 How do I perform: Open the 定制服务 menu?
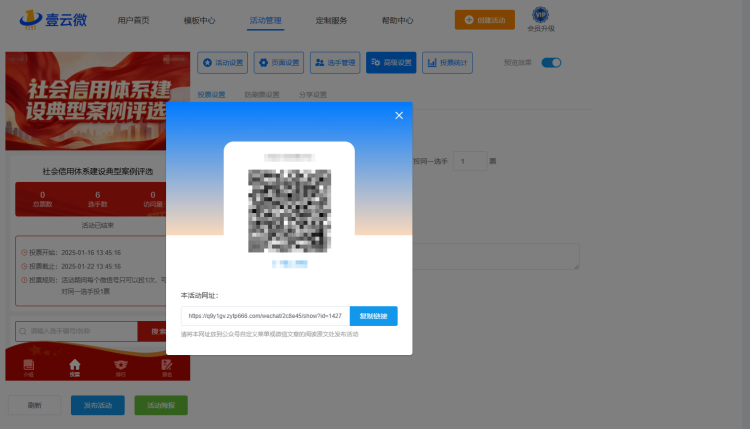pos(331,21)
